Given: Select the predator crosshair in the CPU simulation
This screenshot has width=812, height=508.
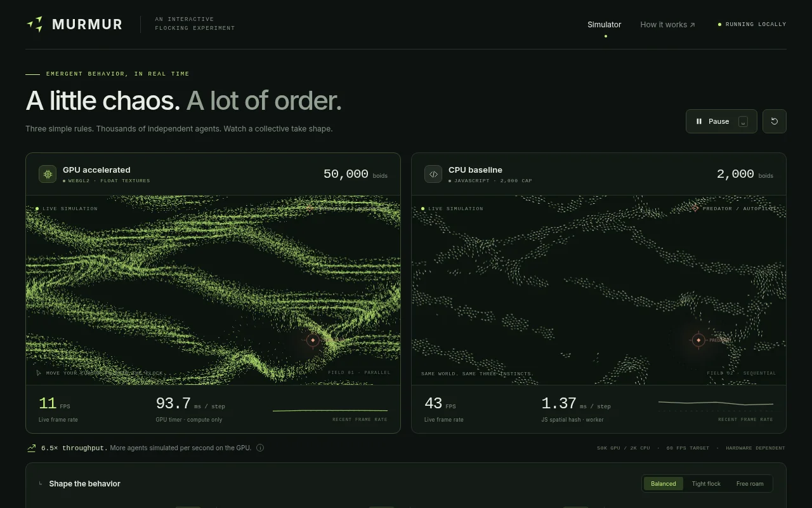Looking at the screenshot, I should (x=698, y=340).
